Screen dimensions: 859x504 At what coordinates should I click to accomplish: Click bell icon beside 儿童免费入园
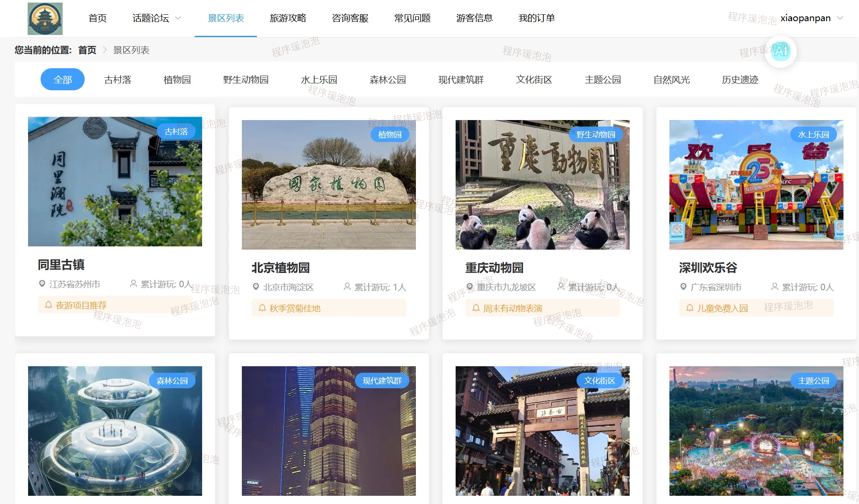690,308
